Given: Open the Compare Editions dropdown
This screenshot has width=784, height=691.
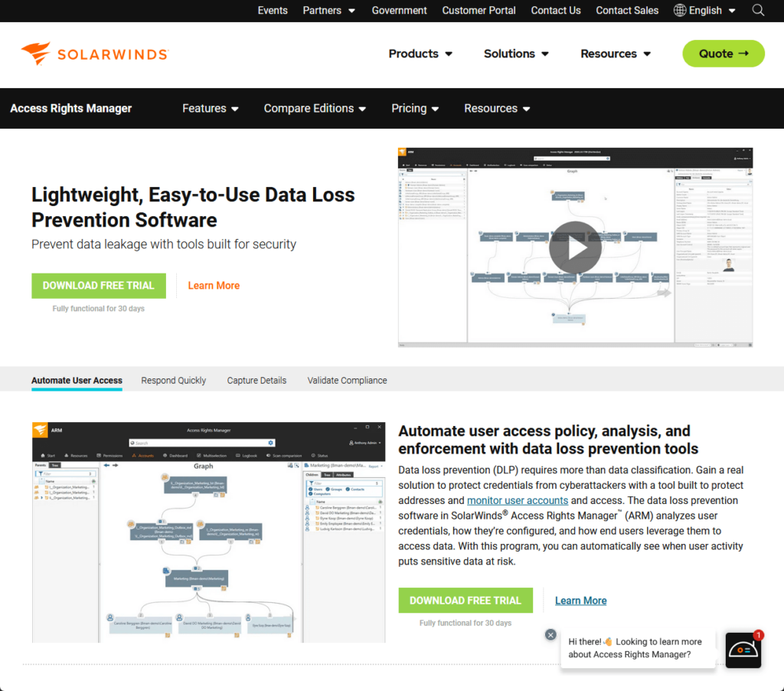Looking at the screenshot, I should 315,109.
